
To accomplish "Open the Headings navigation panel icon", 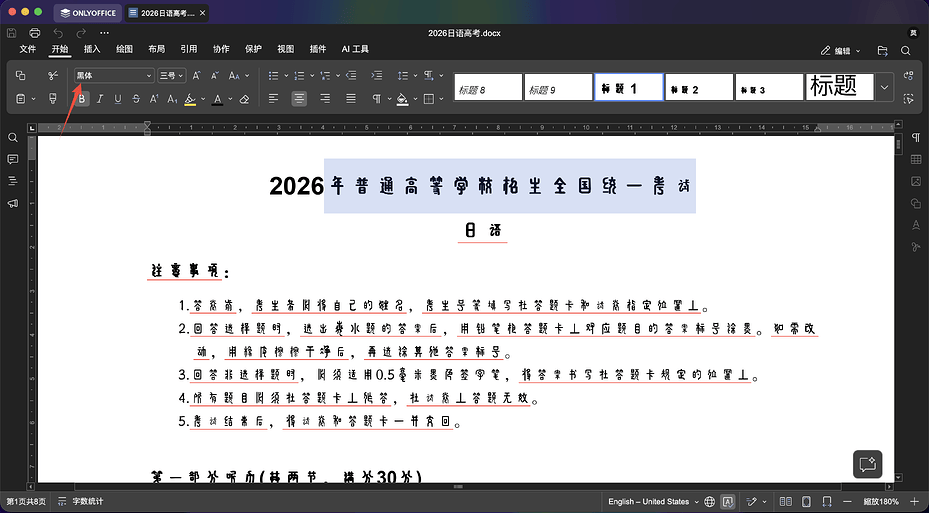I will (12, 181).
